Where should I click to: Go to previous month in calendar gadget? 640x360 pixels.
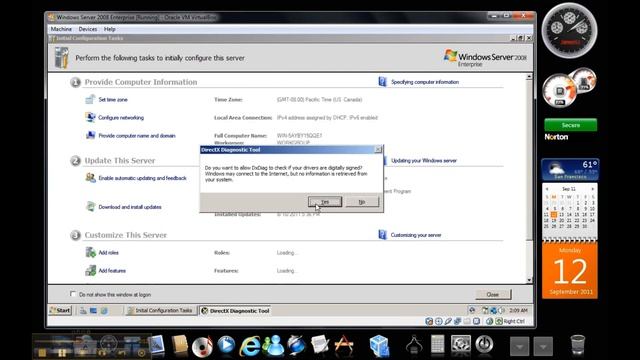pos(547,189)
